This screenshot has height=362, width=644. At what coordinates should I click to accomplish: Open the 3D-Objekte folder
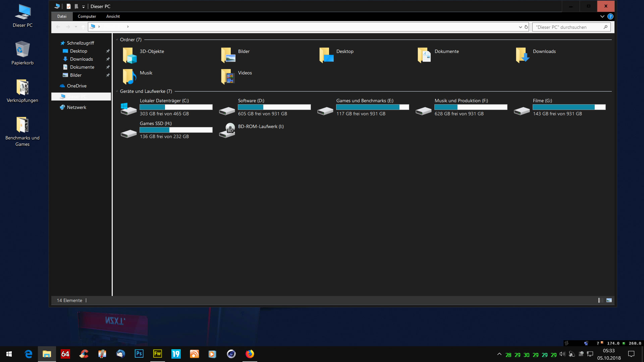click(x=130, y=55)
